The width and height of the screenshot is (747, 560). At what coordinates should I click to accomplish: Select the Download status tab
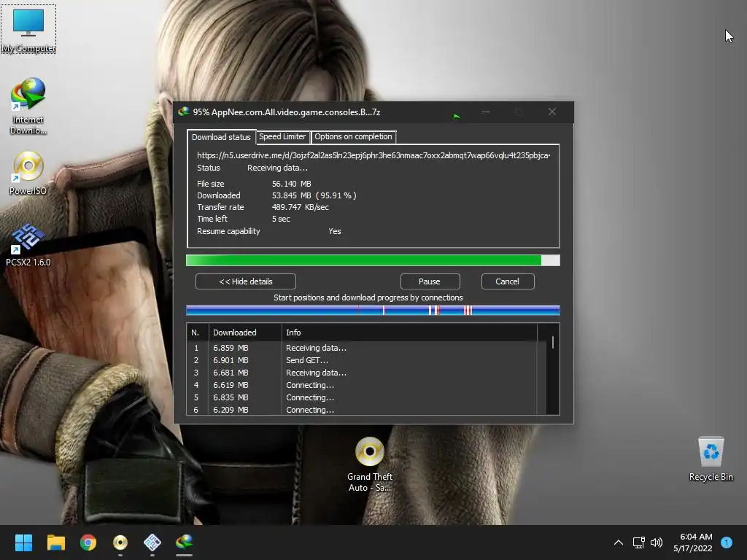221,137
